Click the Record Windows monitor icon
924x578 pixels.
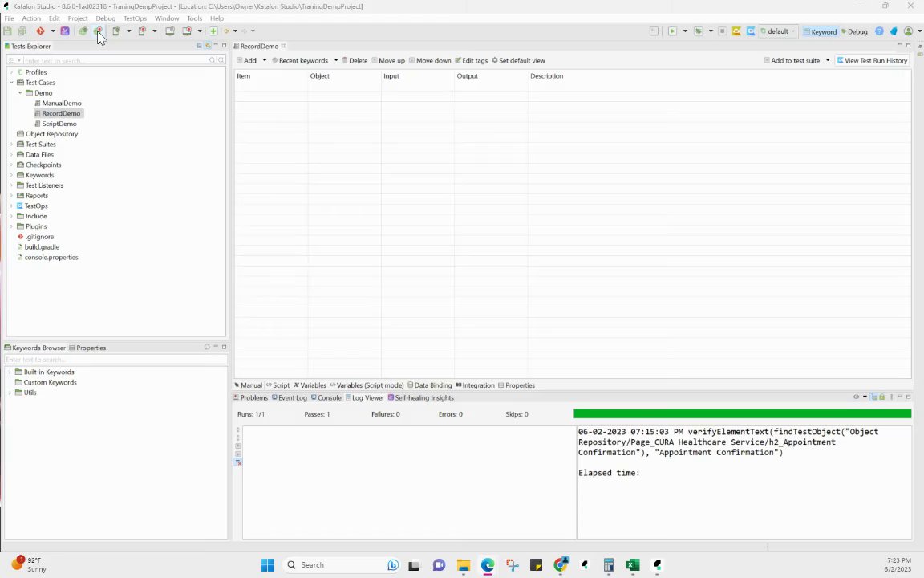(187, 31)
